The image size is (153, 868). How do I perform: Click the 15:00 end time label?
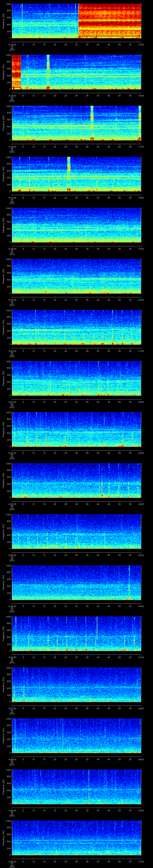[x=141, y=44]
